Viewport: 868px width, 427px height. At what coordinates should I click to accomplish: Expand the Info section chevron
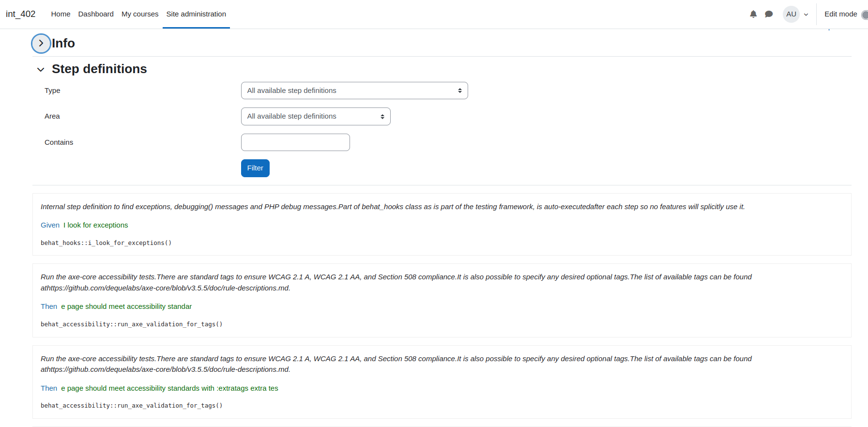[x=41, y=44]
